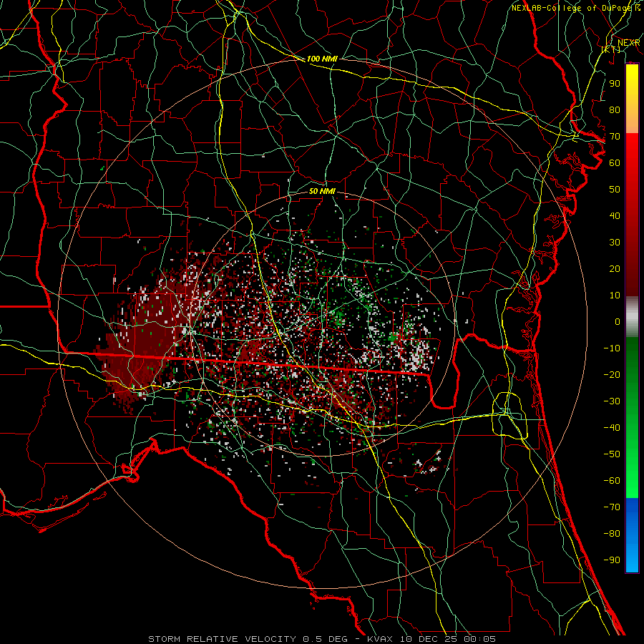Viewport: 644px width, 644px height.
Task: Click the "KVAX" radar site identifier
Action: click(x=380, y=639)
